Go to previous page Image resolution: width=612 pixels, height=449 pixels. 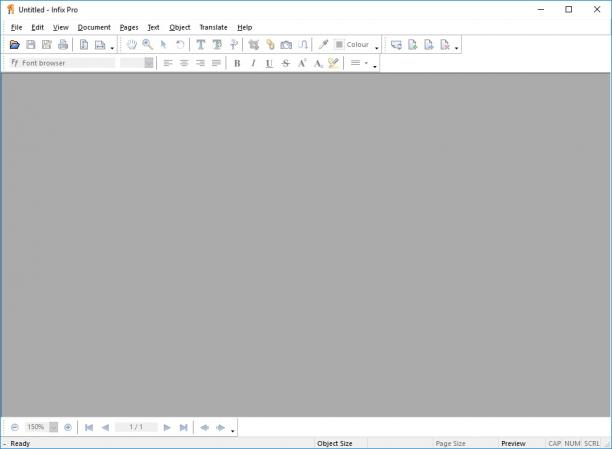click(105, 428)
